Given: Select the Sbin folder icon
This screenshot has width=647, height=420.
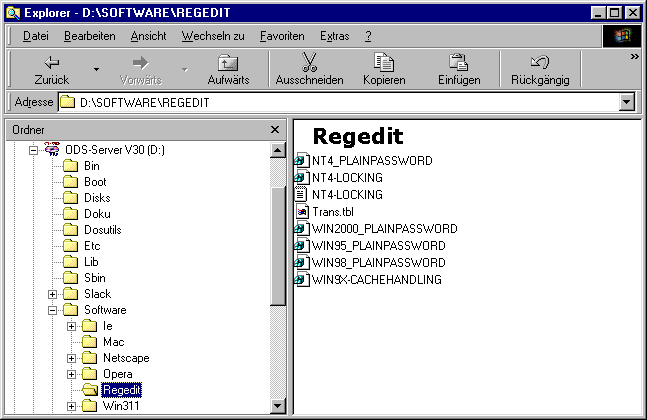Looking at the screenshot, I should coord(71,278).
